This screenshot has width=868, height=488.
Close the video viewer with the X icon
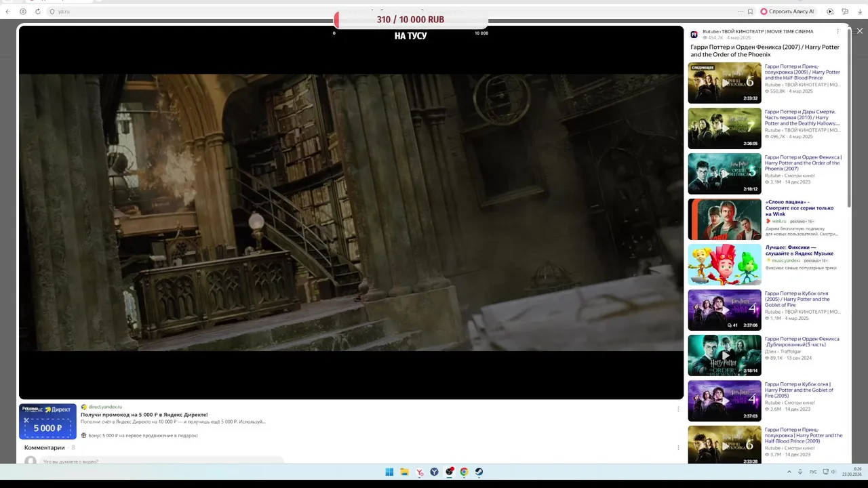[x=860, y=31]
